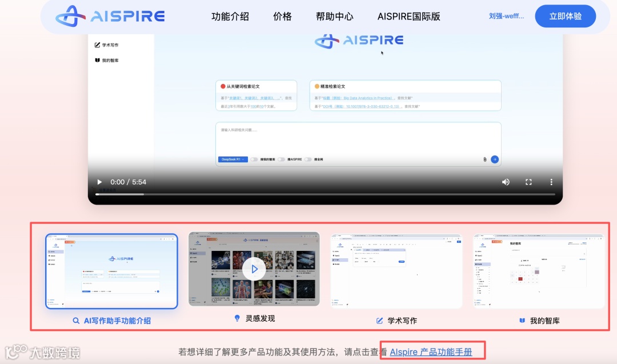Click the 我的智库 sidebar item in video
The height and width of the screenshot is (364, 617).
coord(107,60)
